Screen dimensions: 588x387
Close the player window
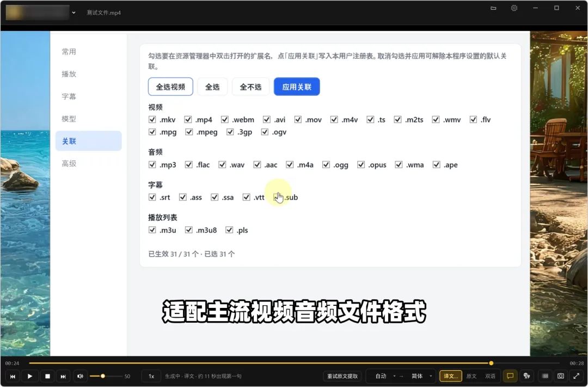pos(578,8)
